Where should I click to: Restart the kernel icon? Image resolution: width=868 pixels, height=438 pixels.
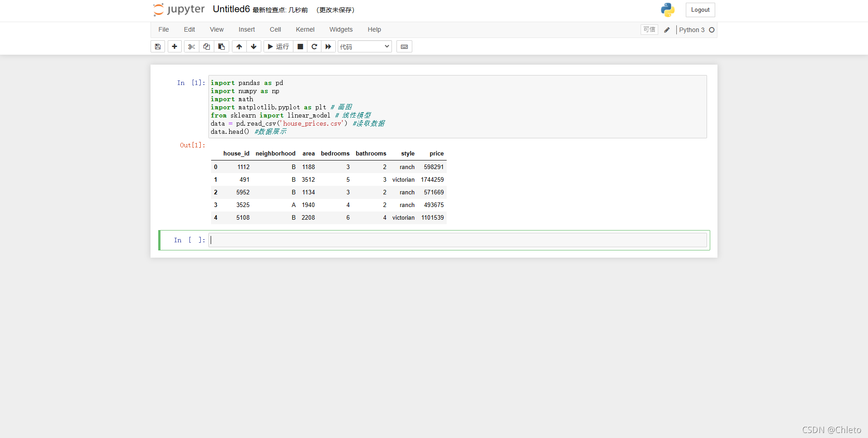tap(314, 47)
